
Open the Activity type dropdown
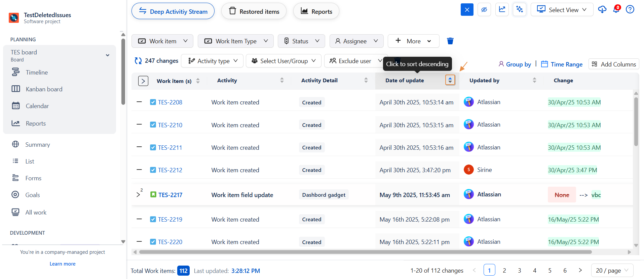212,61
